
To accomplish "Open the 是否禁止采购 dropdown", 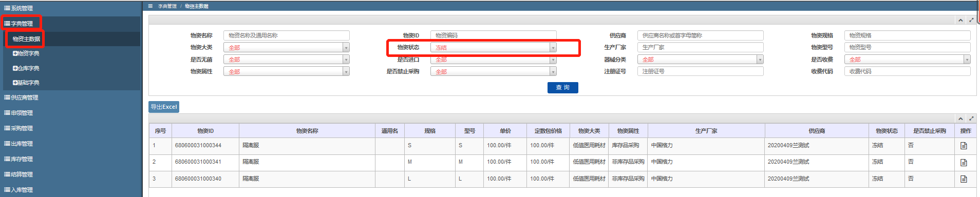I will (x=493, y=71).
